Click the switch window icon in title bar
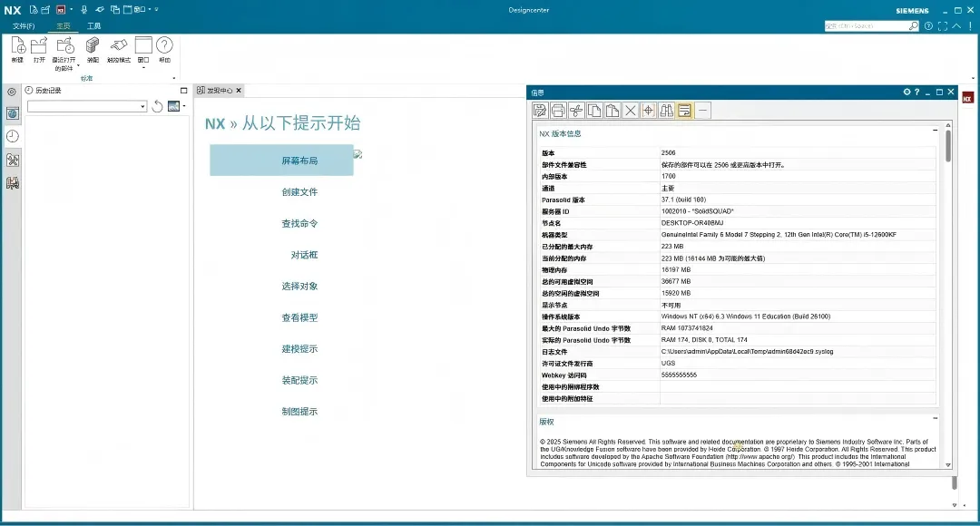Viewport: 980px width, 526px height. 115,9
